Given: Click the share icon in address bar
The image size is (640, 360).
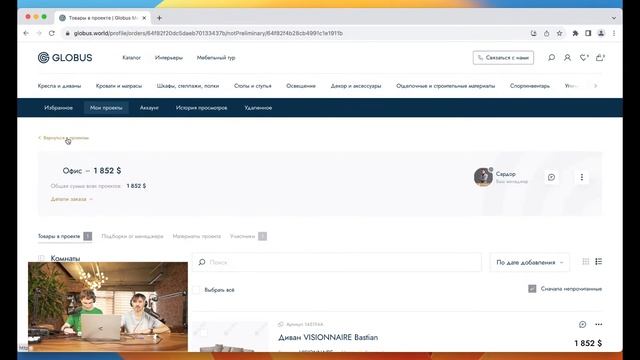Looking at the screenshot, I should coord(547,33).
